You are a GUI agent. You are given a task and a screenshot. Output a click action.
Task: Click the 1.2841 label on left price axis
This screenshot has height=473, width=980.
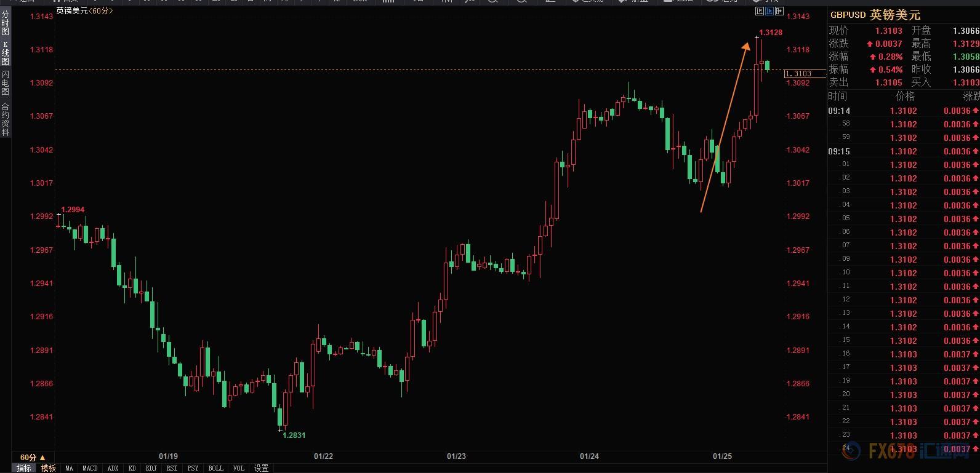(42, 417)
